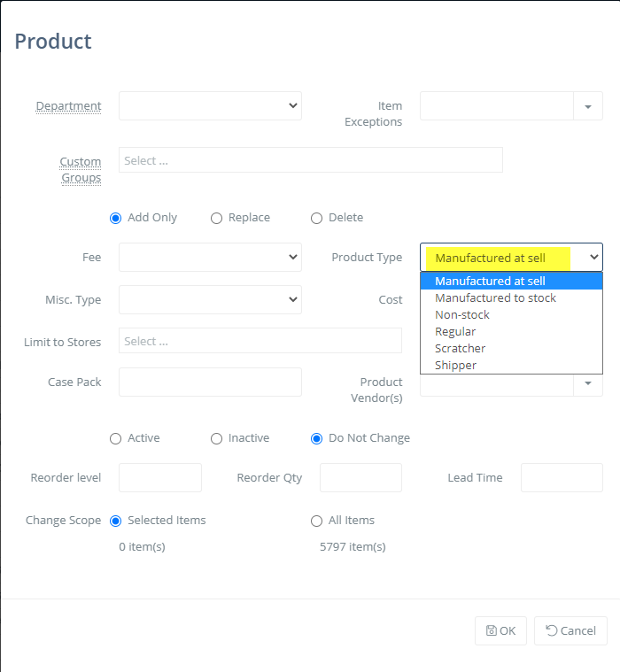620x672 pixels.
Task: Focus the Lead Time input
Action: click(x=562, y=477)
